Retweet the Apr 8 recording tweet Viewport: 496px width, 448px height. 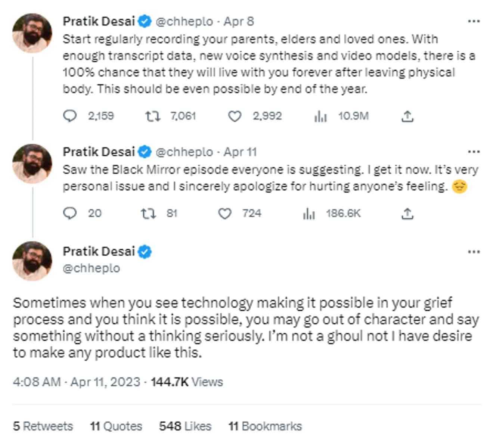152,116
